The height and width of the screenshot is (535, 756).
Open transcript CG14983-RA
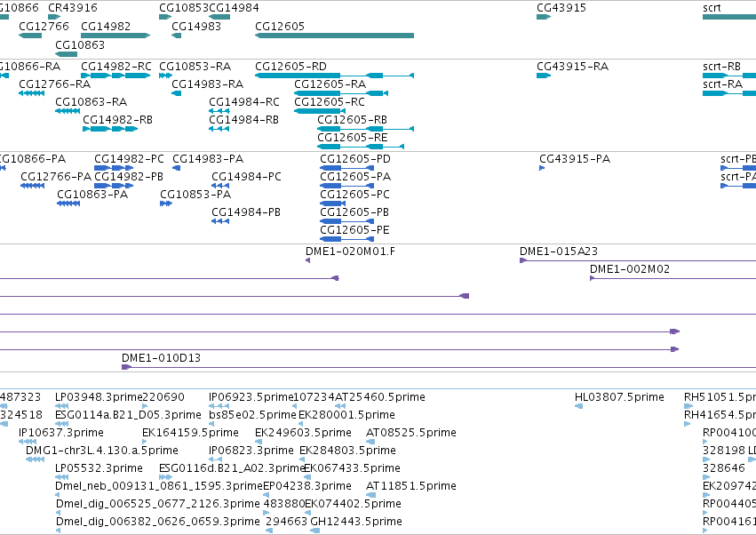tap(207, 84)
